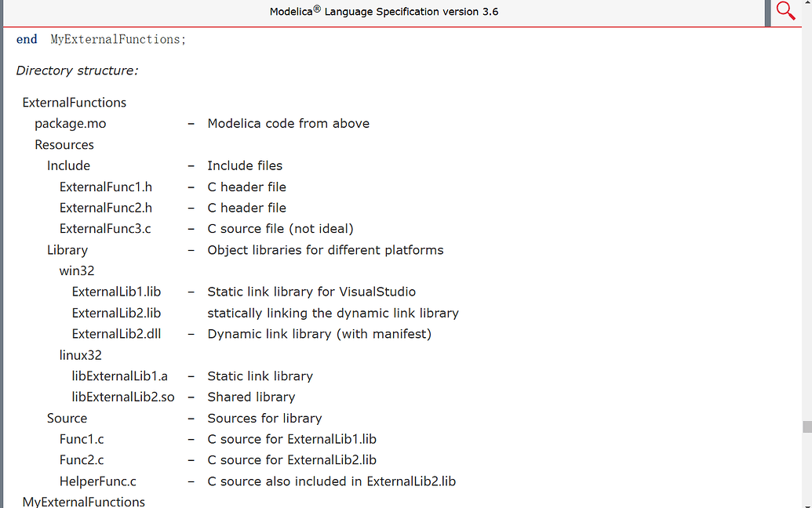Select ExternalFunc2.h in the directory listing
This screenshot has height=508, width=812.
106,208
